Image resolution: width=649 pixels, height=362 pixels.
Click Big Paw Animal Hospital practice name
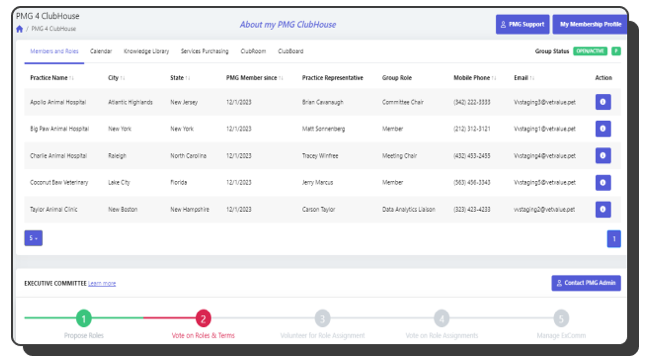60,129
